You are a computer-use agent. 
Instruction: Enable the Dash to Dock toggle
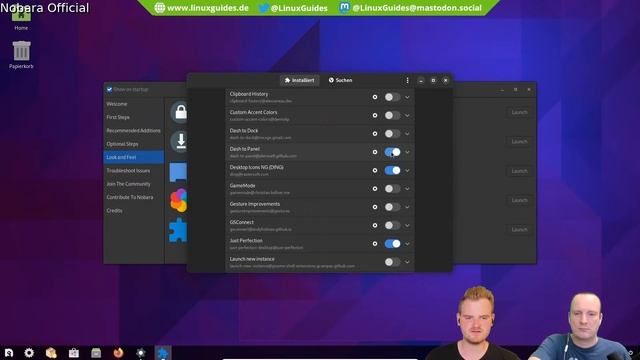(x=392, y=134)
